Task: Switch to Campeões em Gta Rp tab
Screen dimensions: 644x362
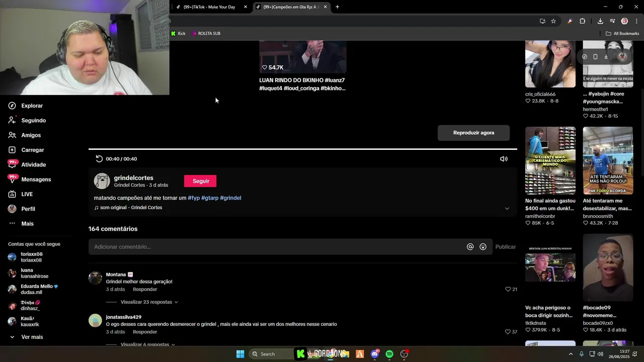Action: pos(291,7)
